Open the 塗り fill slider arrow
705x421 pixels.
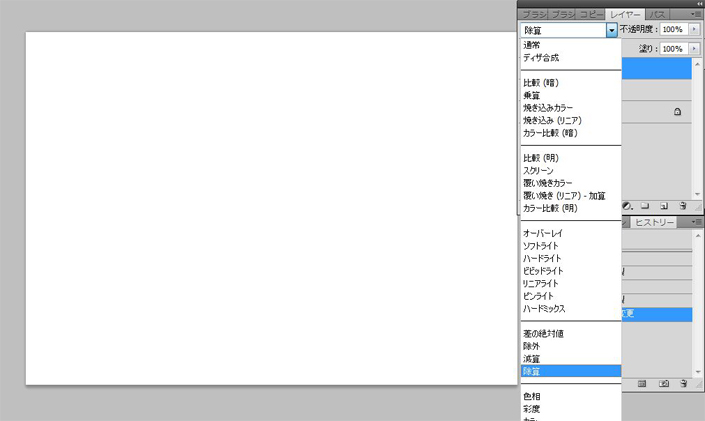point(694,48)
